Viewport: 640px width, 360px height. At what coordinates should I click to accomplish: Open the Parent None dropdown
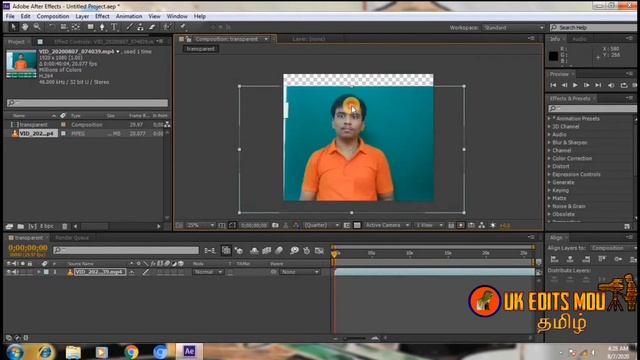coord(300,272)
